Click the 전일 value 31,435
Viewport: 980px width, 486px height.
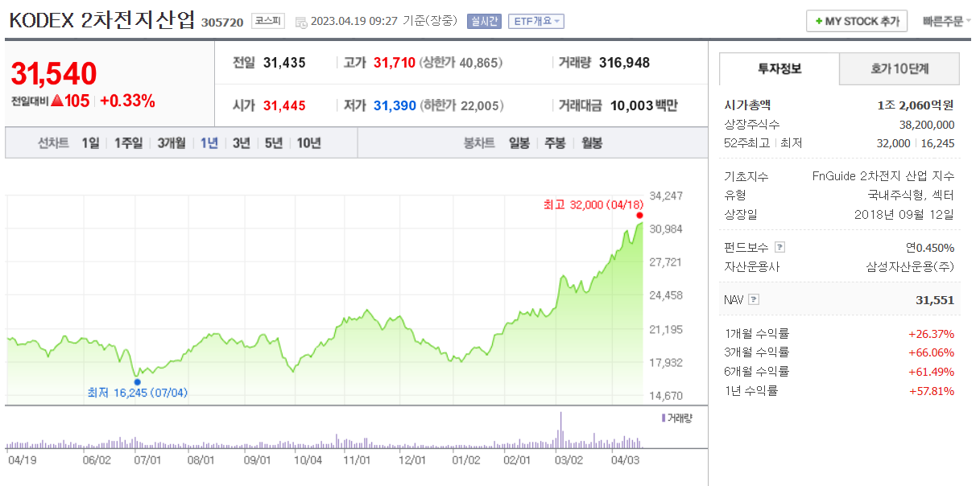point(284,63)
